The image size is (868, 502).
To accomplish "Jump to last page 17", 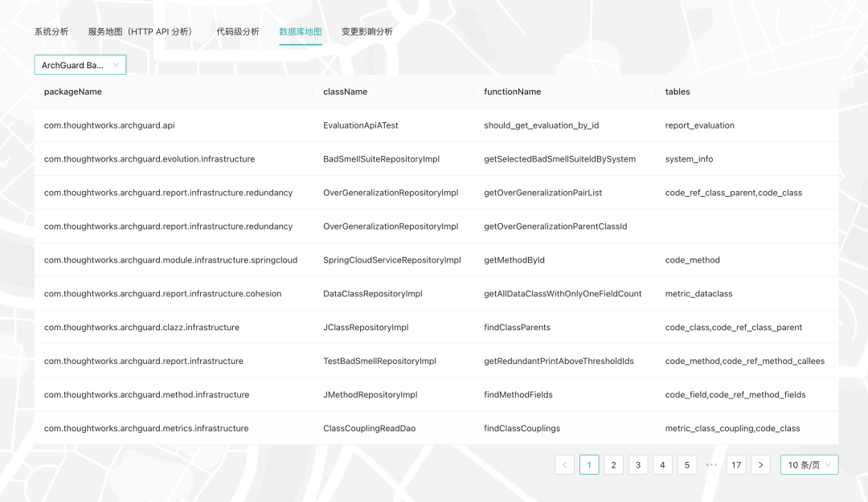I will pyautogui.click(x=736, y=465).
